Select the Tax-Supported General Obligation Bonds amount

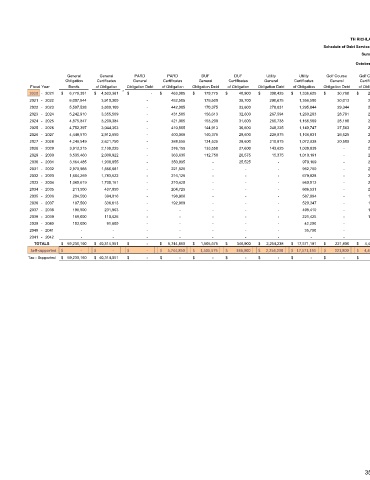click(x=74, y=257)
